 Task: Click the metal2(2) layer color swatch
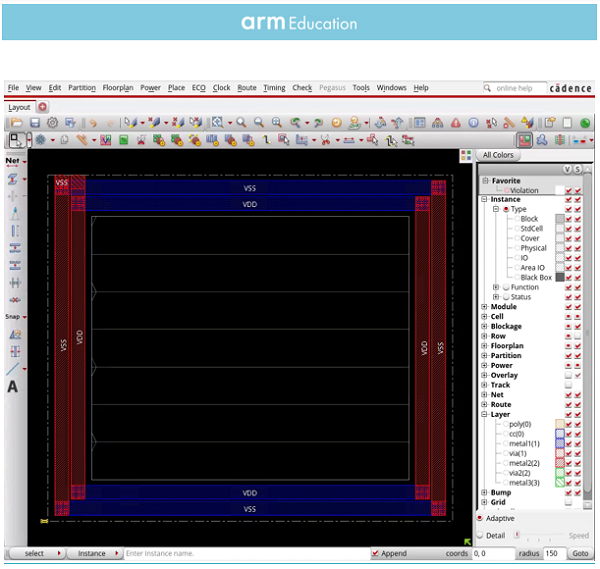(x=559, y=463)
